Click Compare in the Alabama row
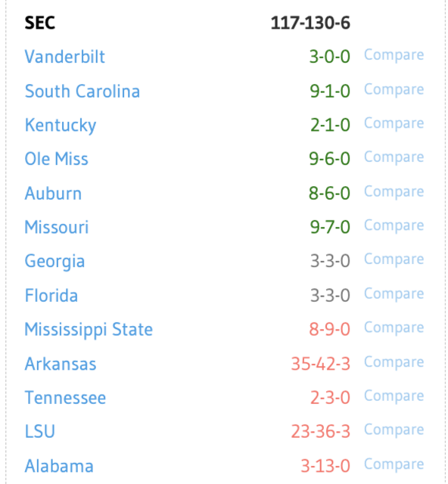This screenshot has width=448, height=484. coord(394,464)
